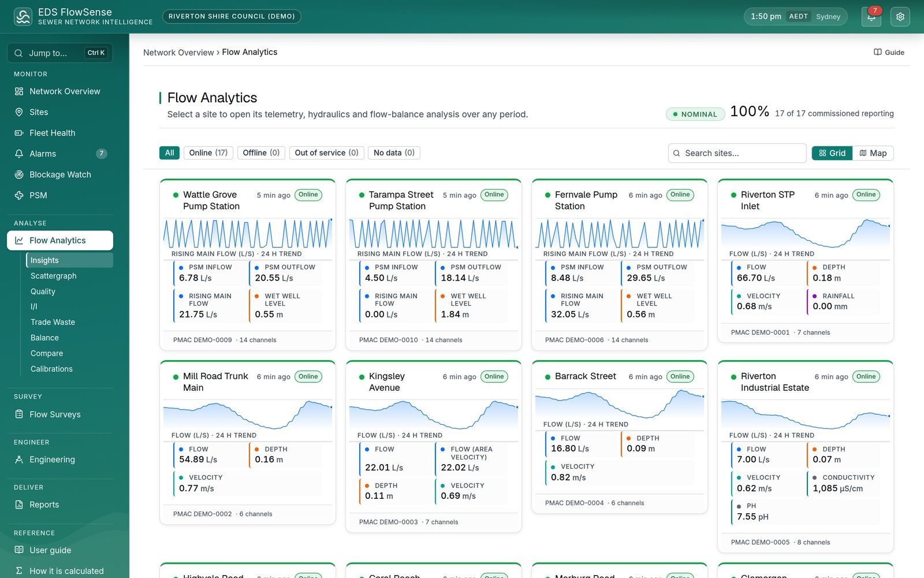Open Quality sub-item
The height and width of the screenshot is (578, 924).
[x=70, y=291]
